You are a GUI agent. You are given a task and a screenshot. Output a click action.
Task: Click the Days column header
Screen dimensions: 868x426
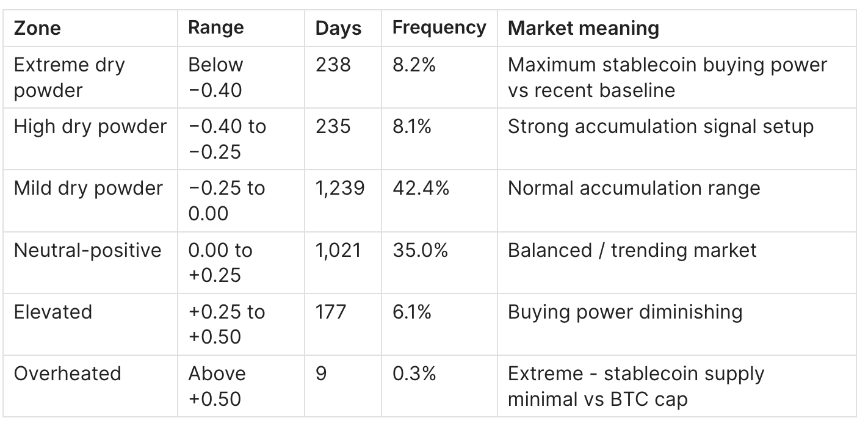coord(338,28)
